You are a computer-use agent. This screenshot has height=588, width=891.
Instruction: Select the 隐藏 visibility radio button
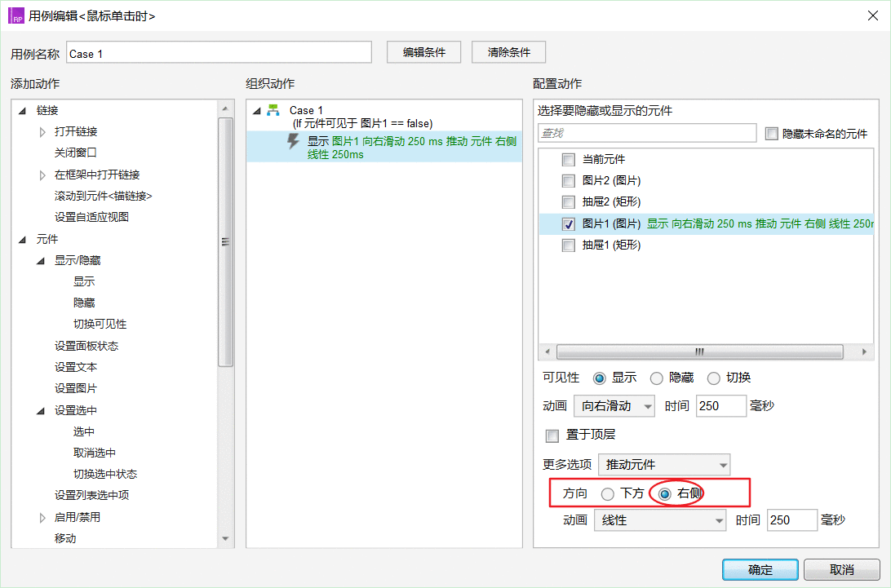[656, 378]
